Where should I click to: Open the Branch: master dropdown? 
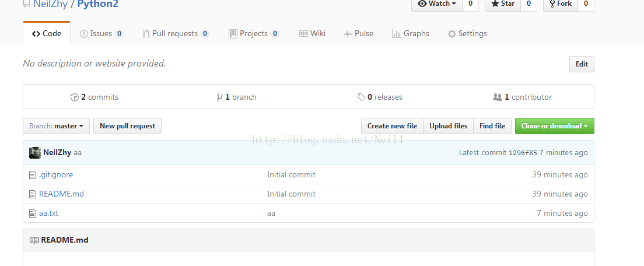click(x=56, y=126)
